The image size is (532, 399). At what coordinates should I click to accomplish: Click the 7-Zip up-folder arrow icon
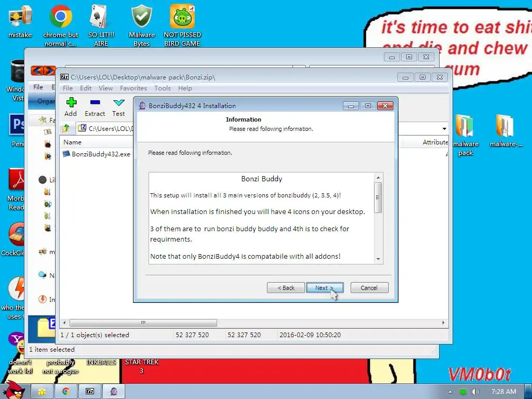tap(66, 128)
